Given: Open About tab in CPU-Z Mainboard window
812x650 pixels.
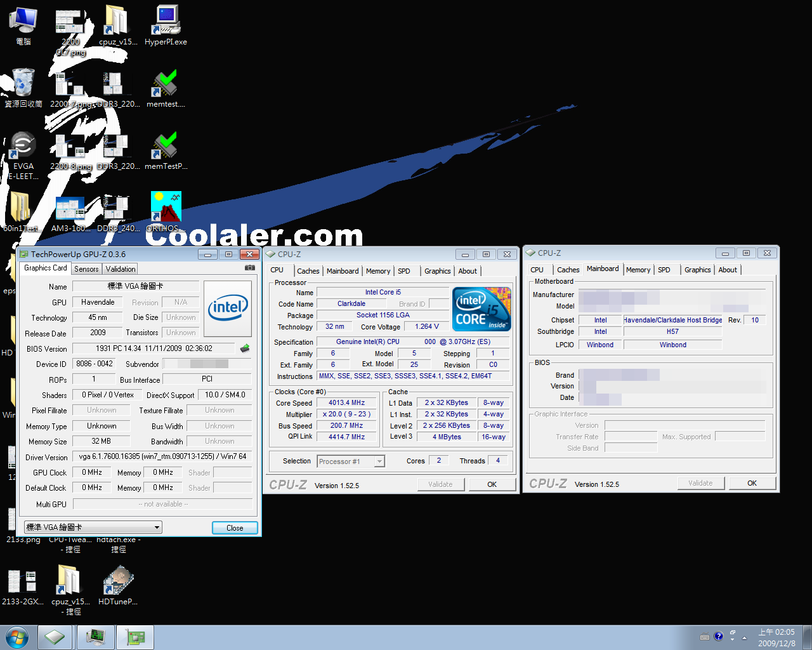Looking at the screenshot, I should (728, 270).
